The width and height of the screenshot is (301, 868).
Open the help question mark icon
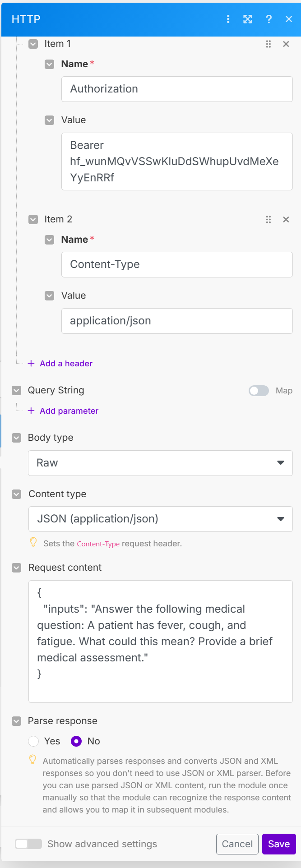click(269, 19)
